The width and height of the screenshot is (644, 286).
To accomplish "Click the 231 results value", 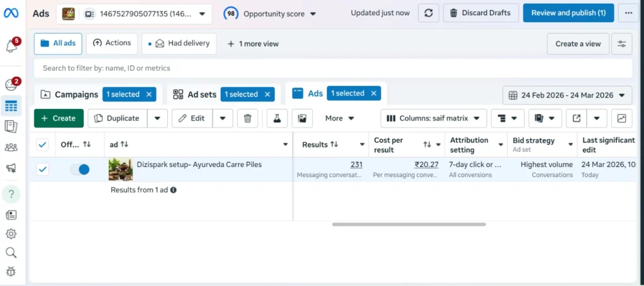I will pyautogui.click(x=356, y=165).
